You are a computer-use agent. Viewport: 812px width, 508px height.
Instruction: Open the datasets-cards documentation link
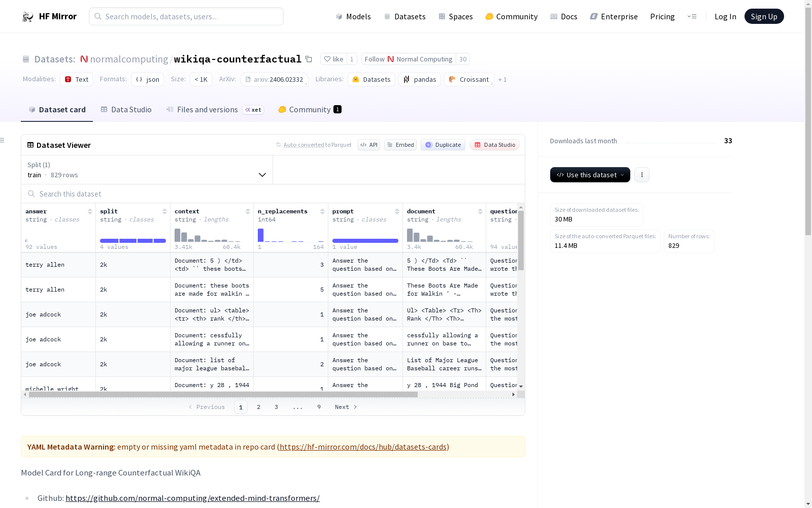point(363,447)
